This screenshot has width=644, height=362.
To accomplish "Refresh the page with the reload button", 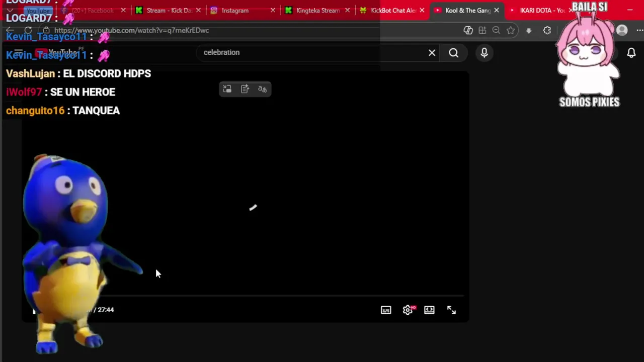I will 28,30.
